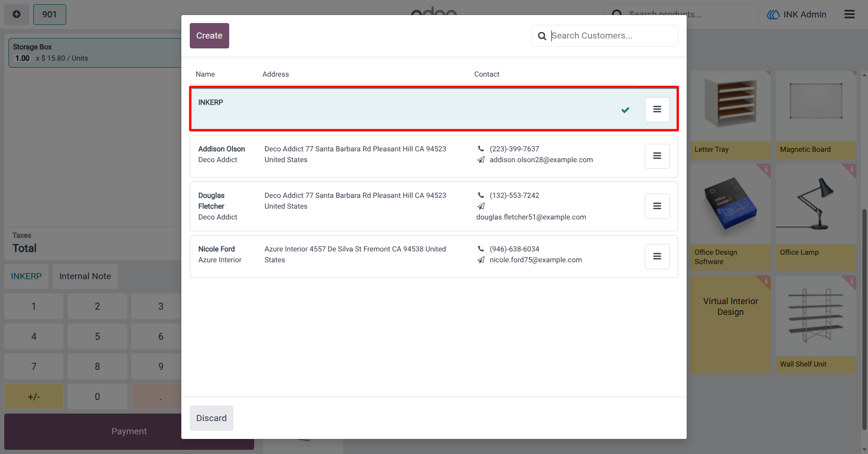Click the Discard button

(211, 418)
